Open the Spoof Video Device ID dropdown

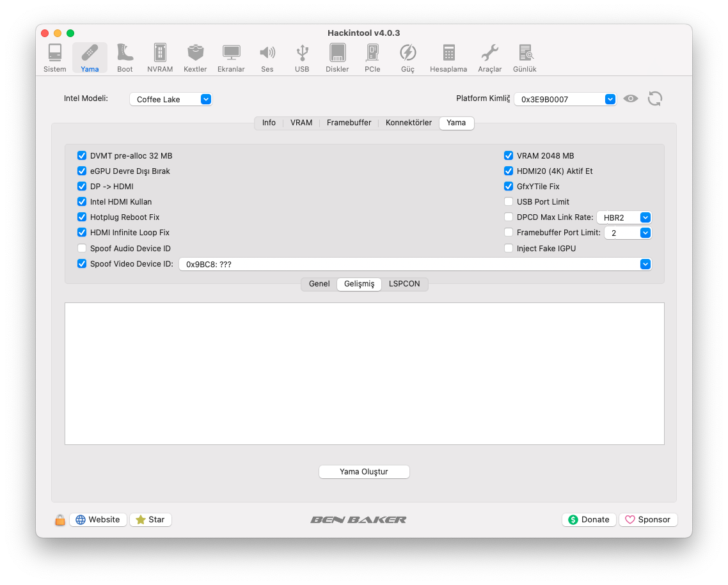coord(415,264)
